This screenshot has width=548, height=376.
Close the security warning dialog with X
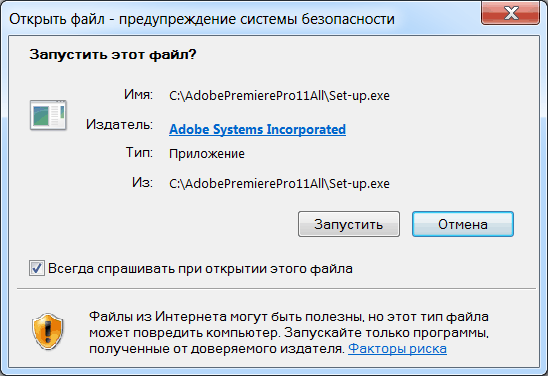511,13
